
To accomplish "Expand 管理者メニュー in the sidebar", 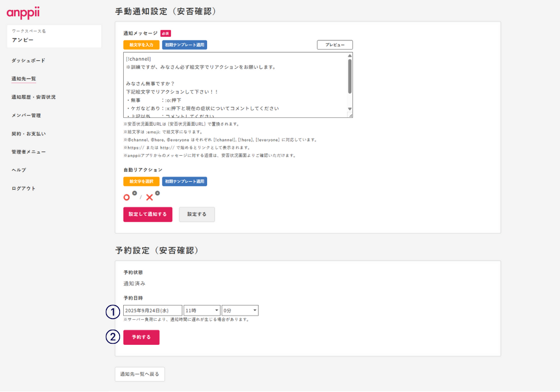I will (x=28, y=152).
